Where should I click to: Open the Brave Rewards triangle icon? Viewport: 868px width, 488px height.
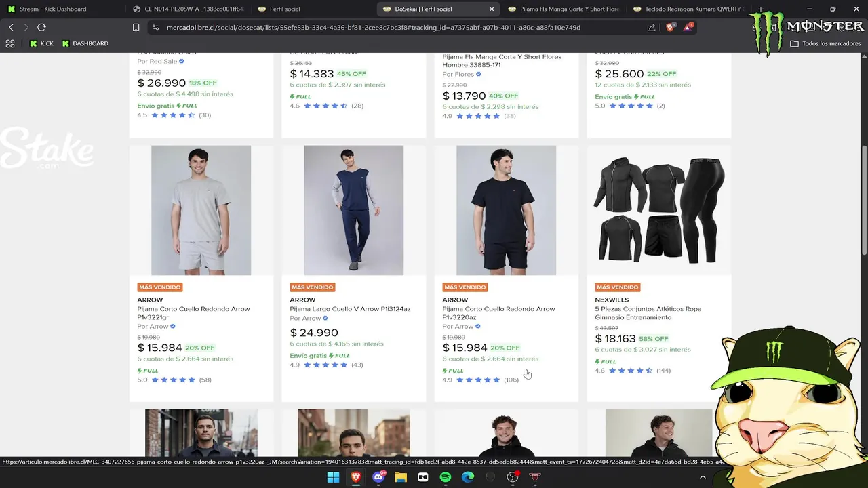(x=688, y=27)
